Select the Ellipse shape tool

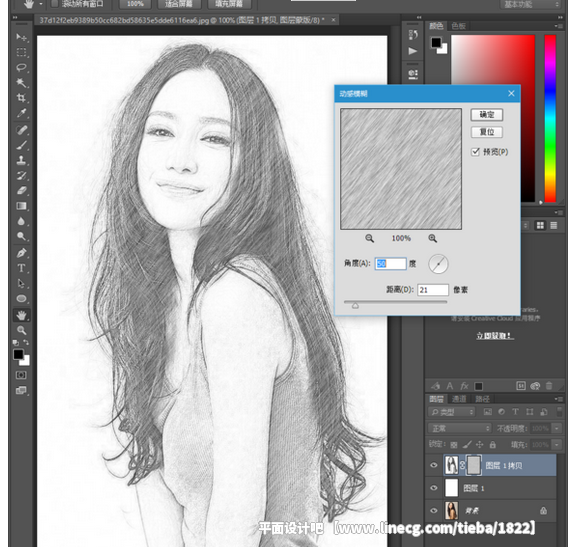(21, 299)
